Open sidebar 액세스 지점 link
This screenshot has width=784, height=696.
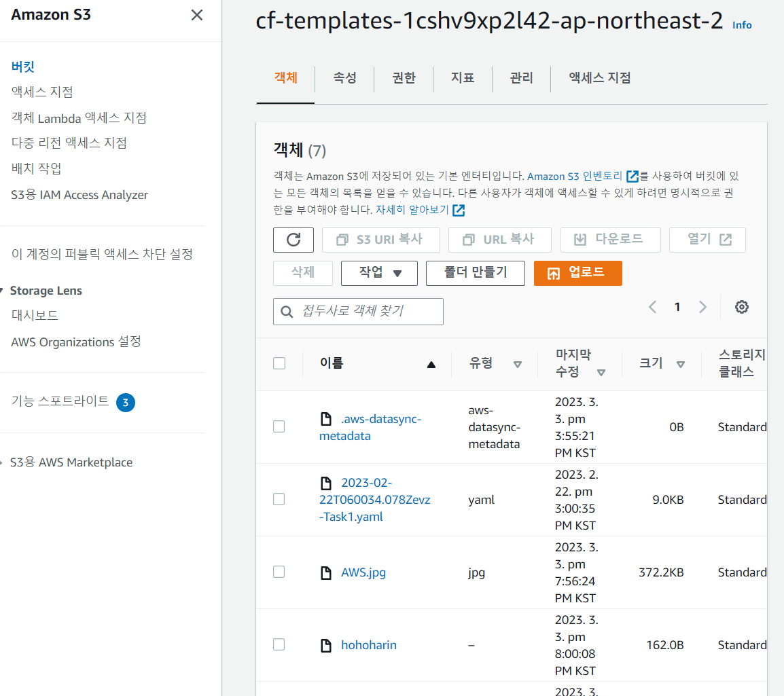[43, 92]
